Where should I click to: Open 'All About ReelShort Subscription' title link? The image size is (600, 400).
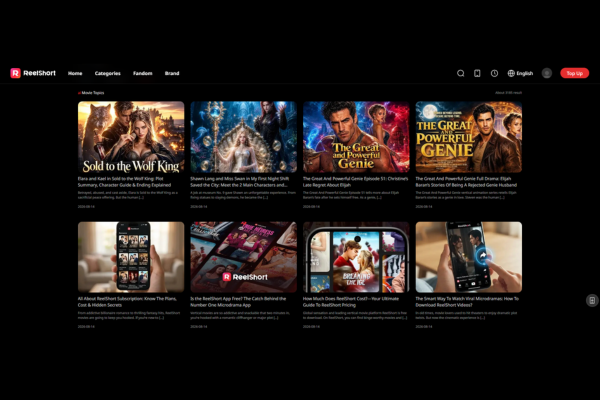coord(127,302)
